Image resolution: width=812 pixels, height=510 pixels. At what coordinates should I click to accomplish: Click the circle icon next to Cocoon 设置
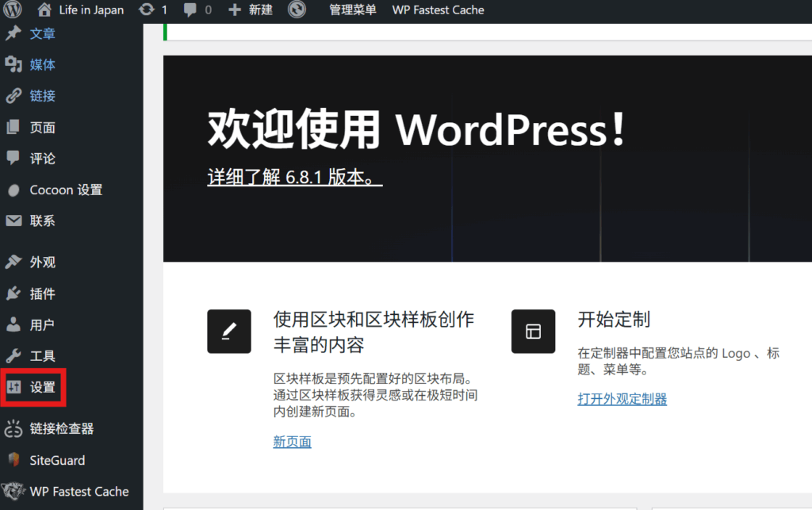(14, 190)
